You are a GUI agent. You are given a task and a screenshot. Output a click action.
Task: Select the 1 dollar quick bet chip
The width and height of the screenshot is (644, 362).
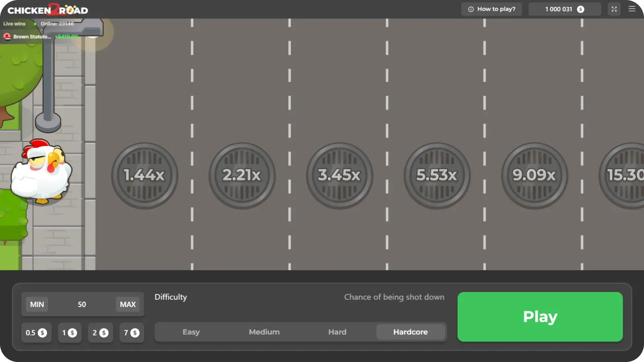tap(70, 333)
